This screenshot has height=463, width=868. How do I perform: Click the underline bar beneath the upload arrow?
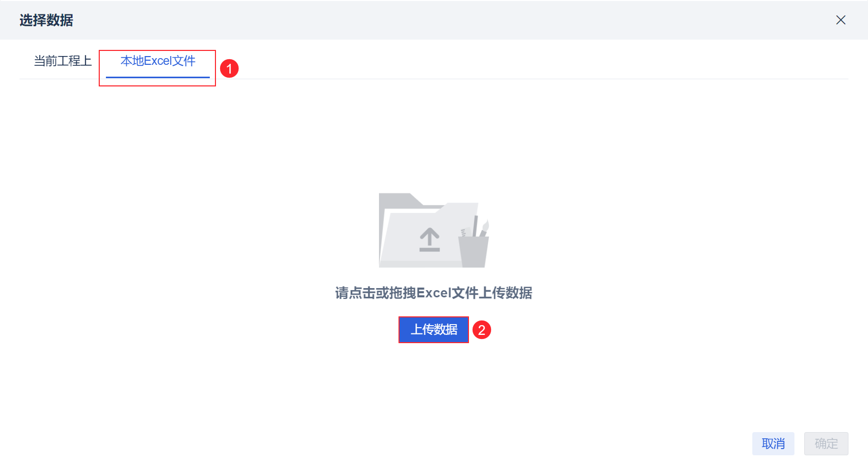(429, 250)
